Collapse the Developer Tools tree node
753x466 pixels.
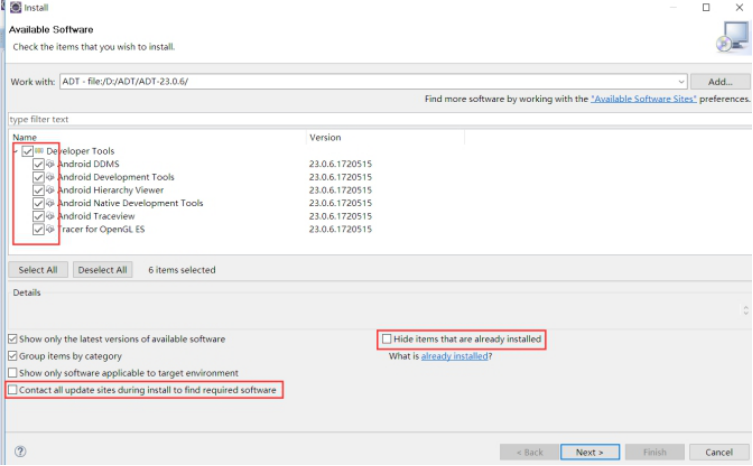[15, 151]
